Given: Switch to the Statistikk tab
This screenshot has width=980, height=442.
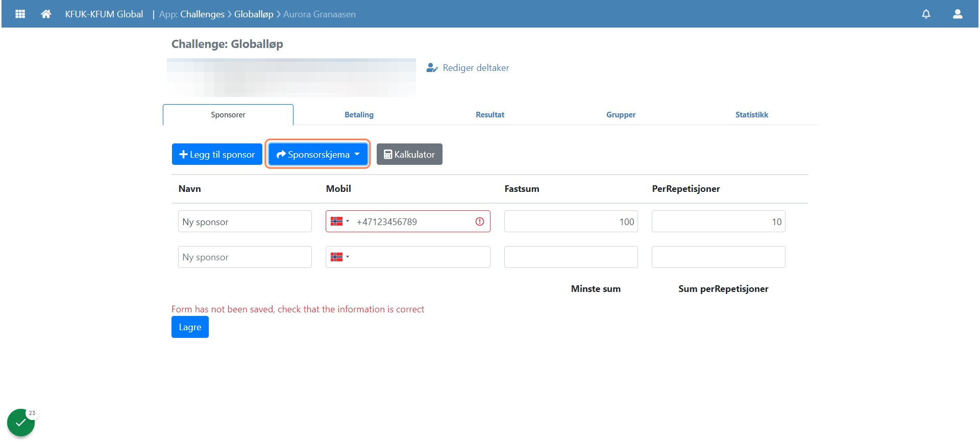Looking at the screenshot, I should [x=751, y=115].
